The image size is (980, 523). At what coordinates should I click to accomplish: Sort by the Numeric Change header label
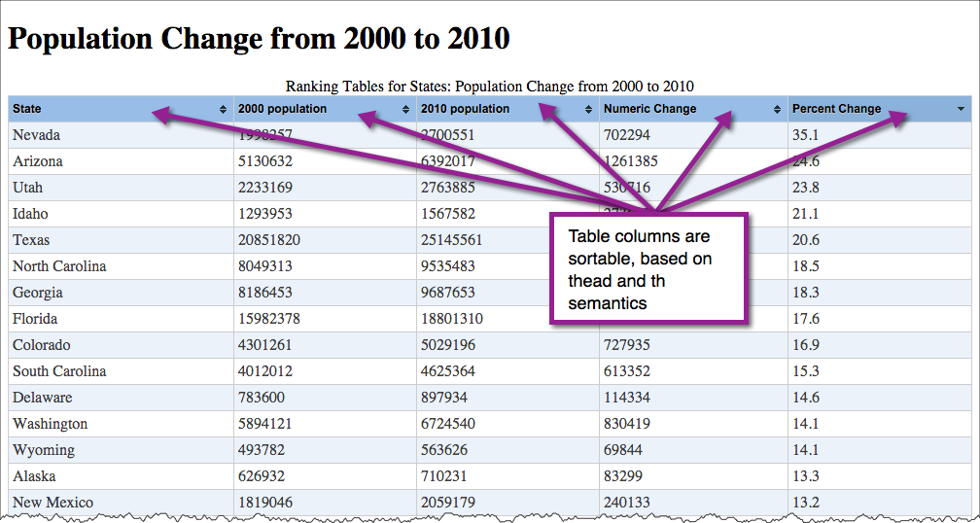tap(649, 109)
